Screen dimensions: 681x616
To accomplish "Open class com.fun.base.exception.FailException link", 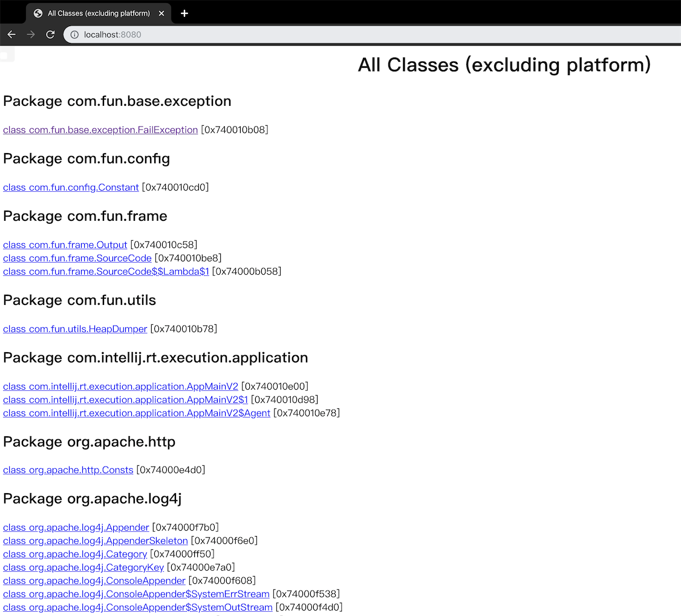I will point(100,130).
